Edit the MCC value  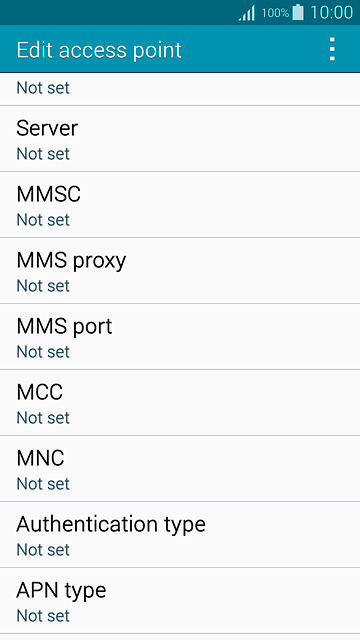[180, 403]
